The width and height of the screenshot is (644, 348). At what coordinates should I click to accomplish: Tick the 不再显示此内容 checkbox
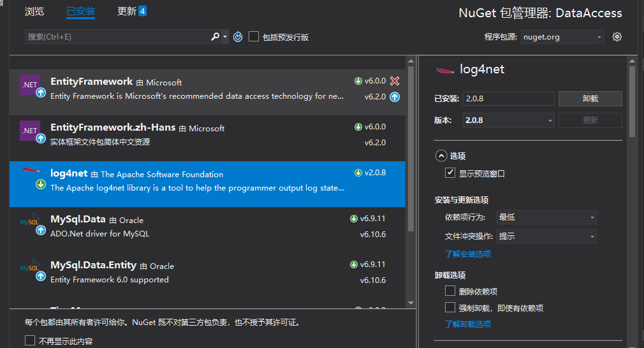pyautogui.click(x=30, y=340)
